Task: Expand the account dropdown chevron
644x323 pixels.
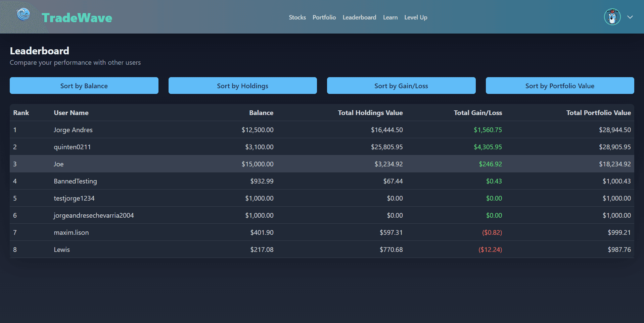Action: 630,17
